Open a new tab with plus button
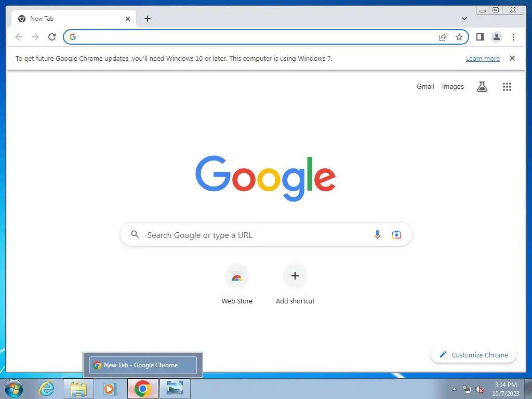This screenshot has width=532, height=399. tap(147, 19)
